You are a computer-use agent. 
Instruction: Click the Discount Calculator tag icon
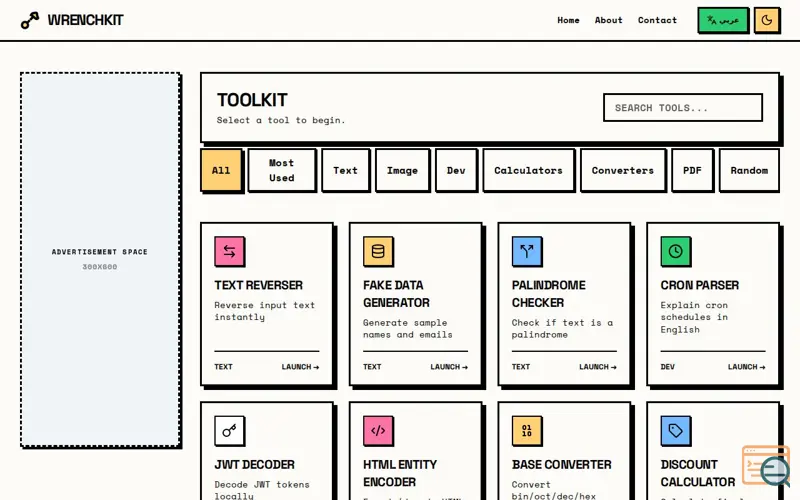coord(676,431)
